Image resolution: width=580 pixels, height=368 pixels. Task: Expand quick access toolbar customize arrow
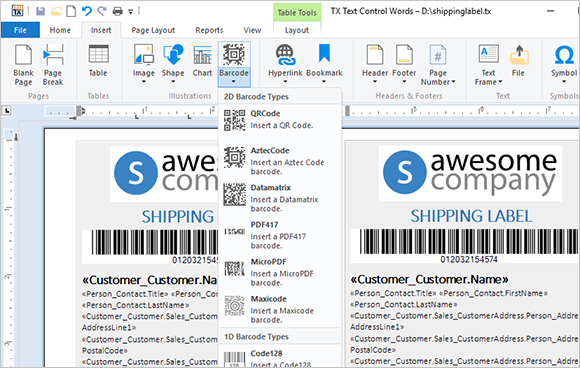(x=131, y=12)
